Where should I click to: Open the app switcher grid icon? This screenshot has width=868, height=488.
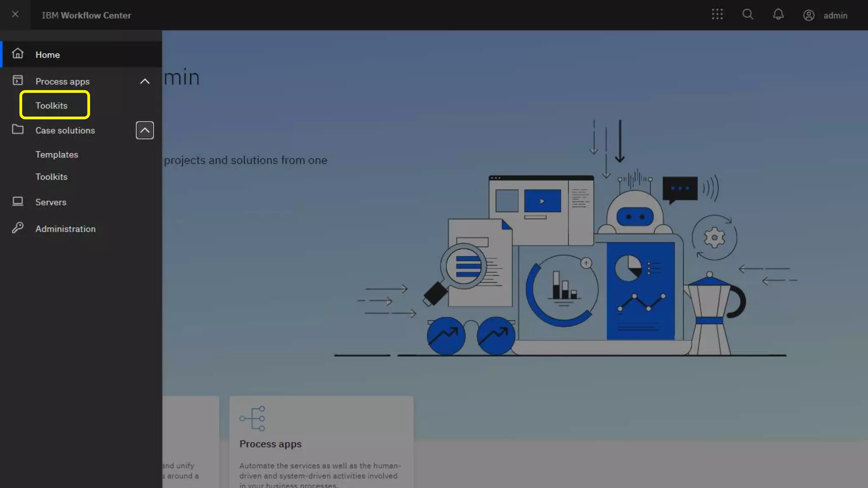click(717, 14)
